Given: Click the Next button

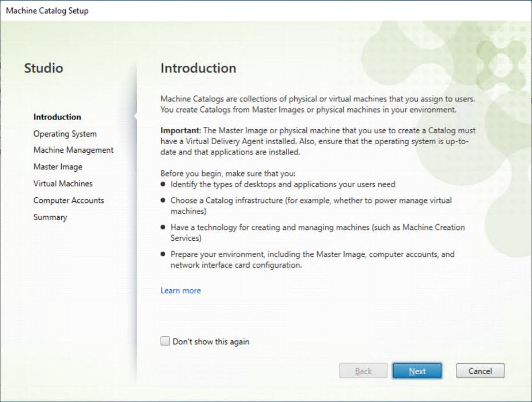Looking at the screenshot, I should [x=417, y=371].
